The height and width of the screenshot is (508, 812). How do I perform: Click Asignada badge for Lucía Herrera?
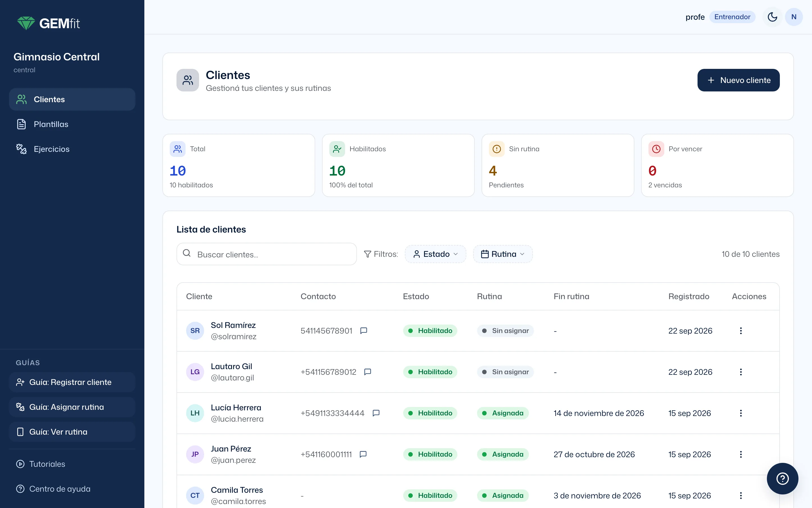(503, 413)
